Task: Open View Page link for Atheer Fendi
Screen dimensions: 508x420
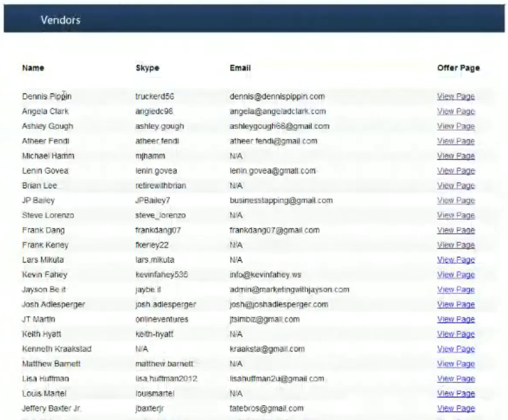Action: [x=456, y=141]
